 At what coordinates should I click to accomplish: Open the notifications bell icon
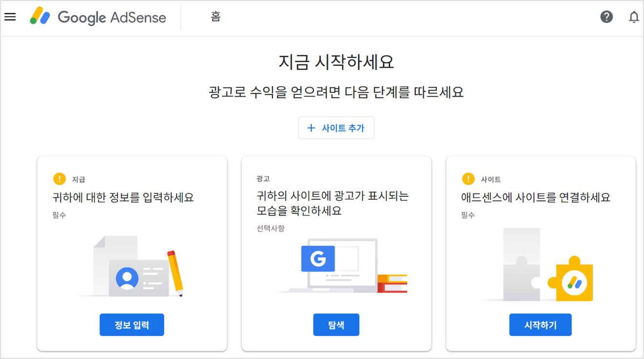[634, 17]
